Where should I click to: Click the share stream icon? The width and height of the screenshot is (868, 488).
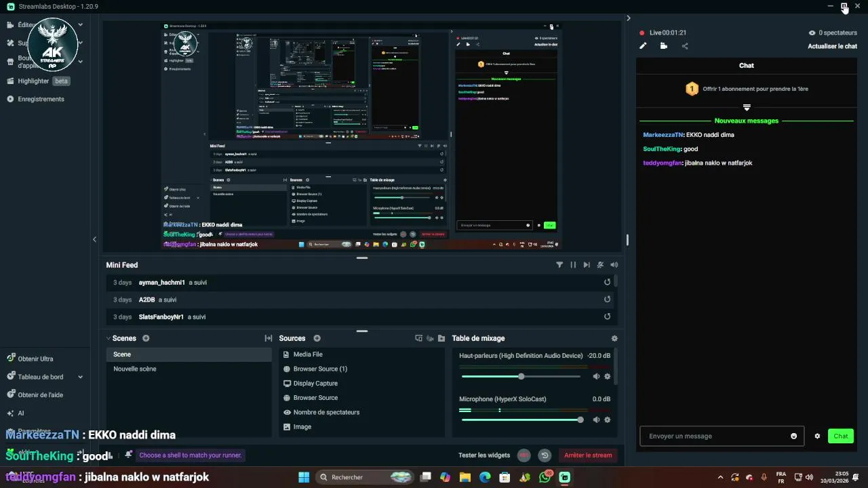coord(684,46)
